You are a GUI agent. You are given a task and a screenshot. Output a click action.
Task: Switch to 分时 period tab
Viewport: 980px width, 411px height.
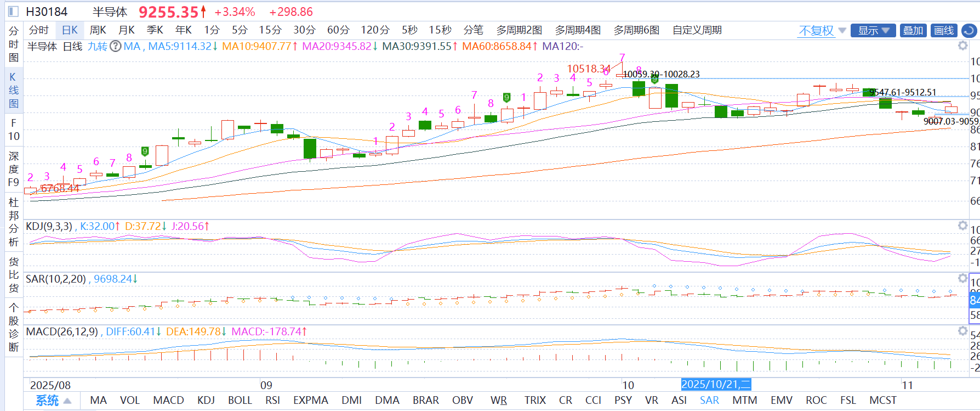(39, 30)
